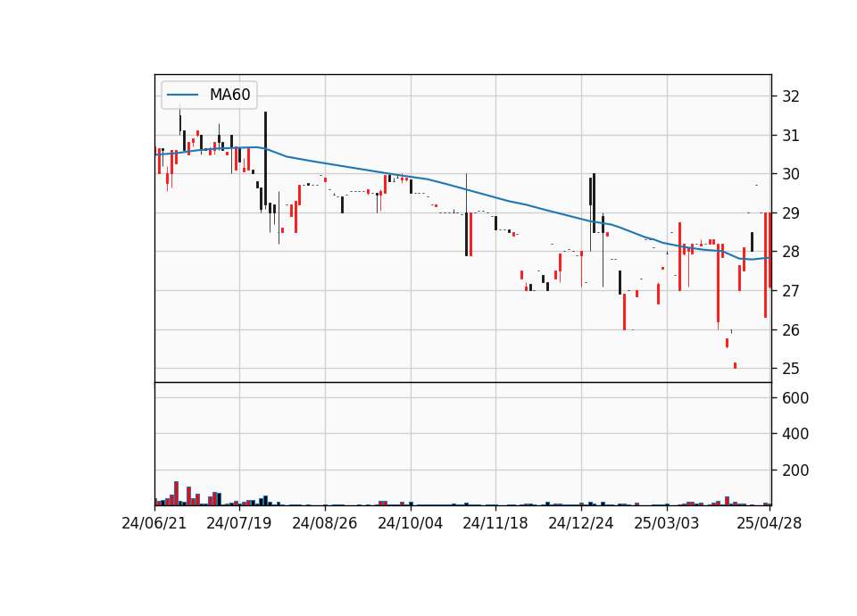Screen dimensions: 857x616
Task: Click the 32 price axis label
Action: tap(790, 96)
